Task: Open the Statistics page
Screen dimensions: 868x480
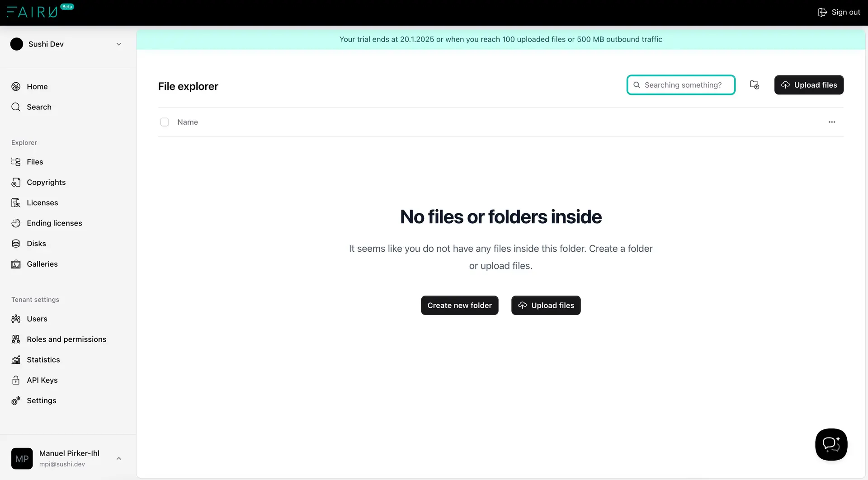Action: (x=43, y=359)
